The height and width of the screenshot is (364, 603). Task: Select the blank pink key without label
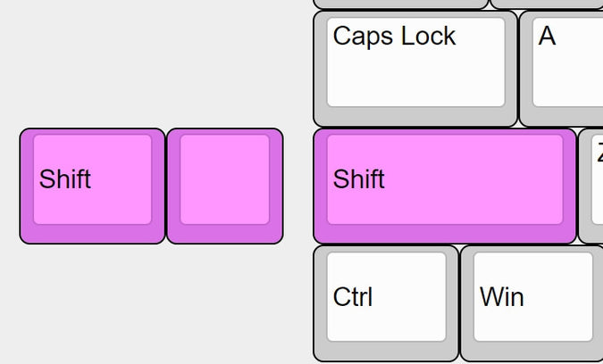pos(225,186)
